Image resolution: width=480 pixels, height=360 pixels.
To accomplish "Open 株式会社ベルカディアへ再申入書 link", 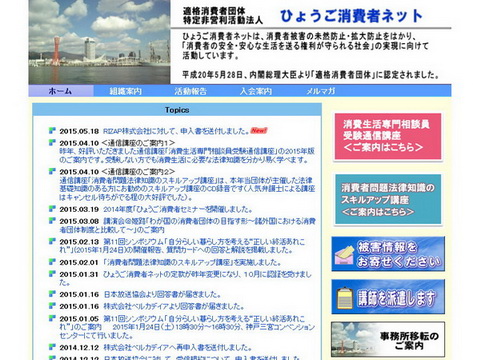I will [178, 348].
